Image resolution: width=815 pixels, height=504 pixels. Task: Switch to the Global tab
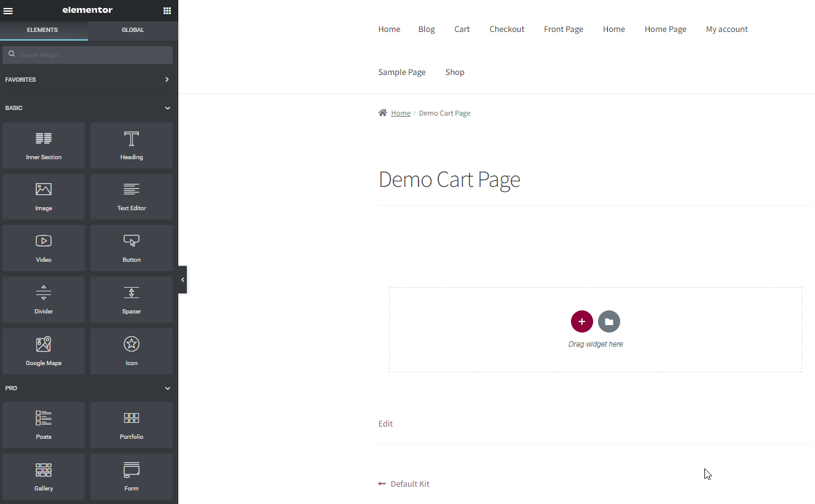pyautogui.click(x=133, y=30)
